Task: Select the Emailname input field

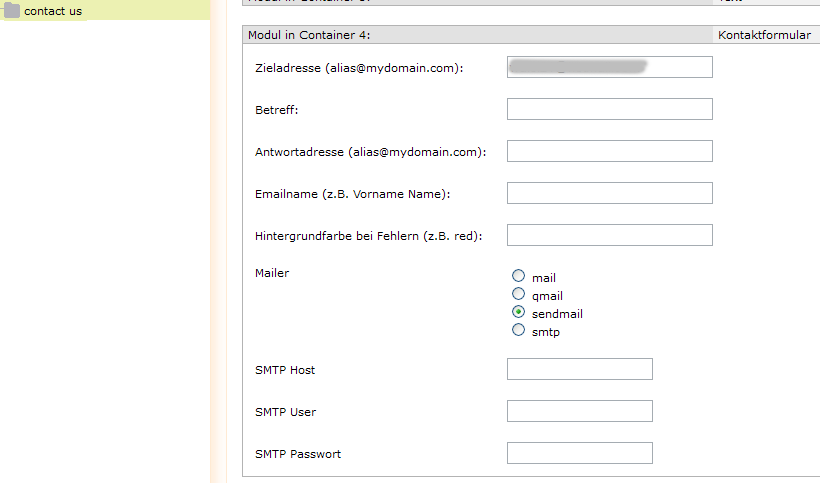Action: tap(609, 193)
